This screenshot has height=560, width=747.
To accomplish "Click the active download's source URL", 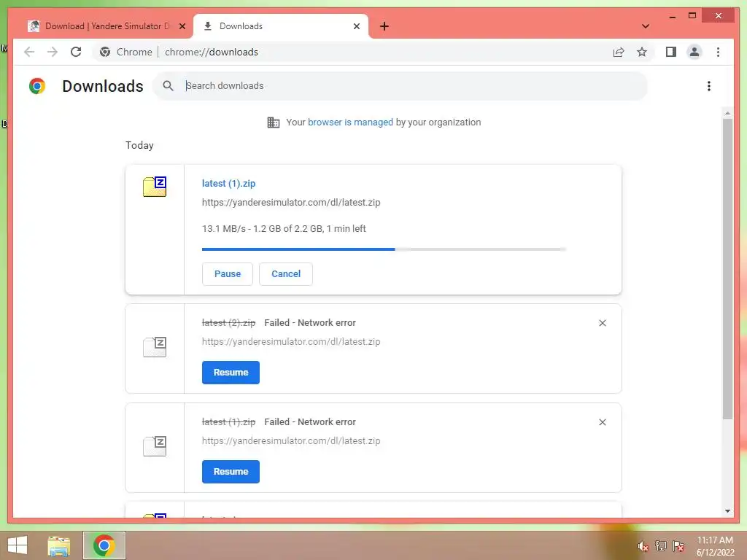I will coord(291,203).
